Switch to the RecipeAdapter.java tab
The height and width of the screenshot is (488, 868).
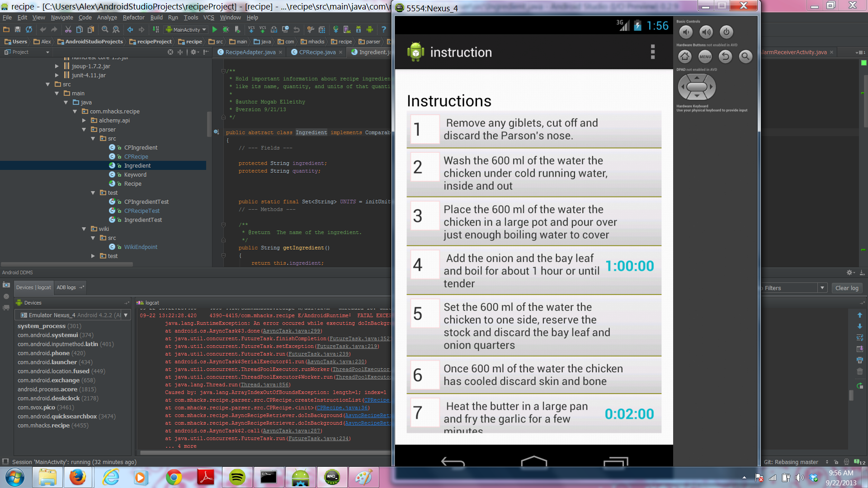[250, 52]
